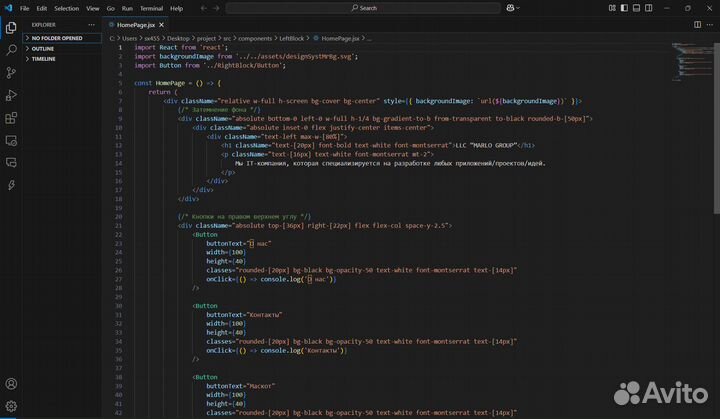Click the Search command center box
This screenshot has height=419, width=720.
click(x=363, y=8)
